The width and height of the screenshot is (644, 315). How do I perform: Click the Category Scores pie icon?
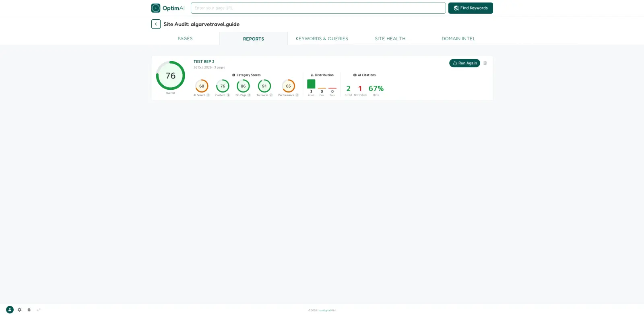pyautogui.click(x=233, y=75)
